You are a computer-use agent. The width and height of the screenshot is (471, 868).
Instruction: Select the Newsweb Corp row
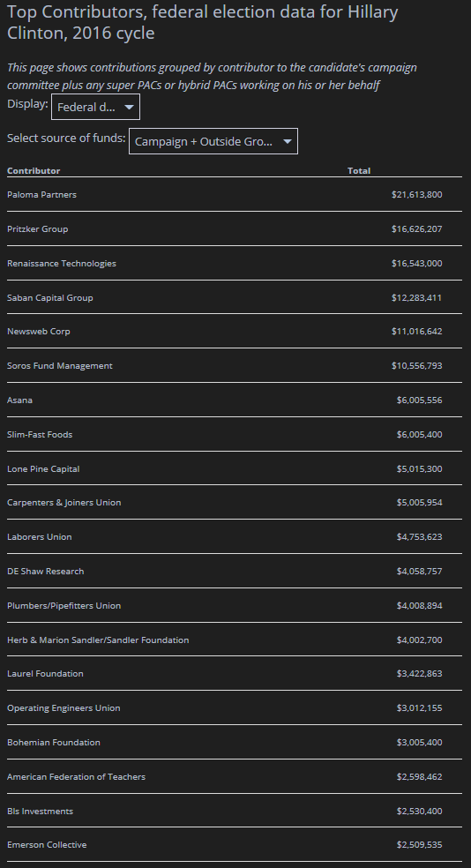(235, 331)
